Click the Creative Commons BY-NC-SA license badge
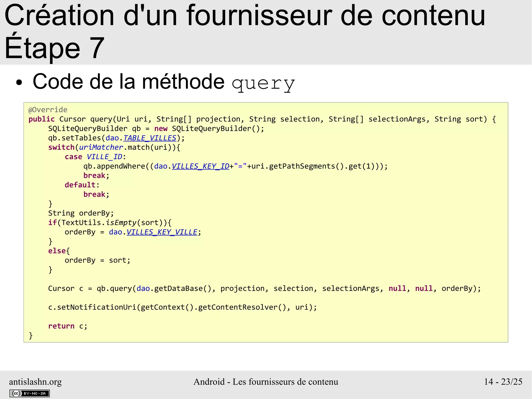The height and width of the screenshot is (399, 532). pos(29,393)
